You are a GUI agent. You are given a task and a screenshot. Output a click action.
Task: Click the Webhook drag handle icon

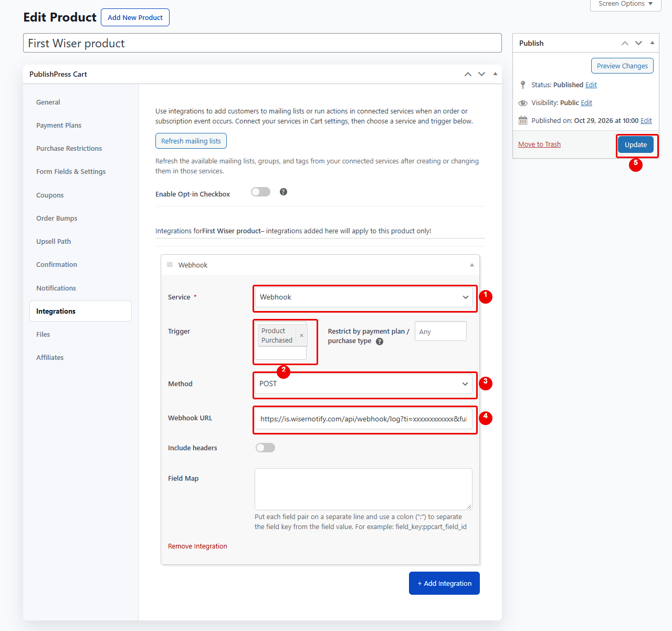click(170, 265)
